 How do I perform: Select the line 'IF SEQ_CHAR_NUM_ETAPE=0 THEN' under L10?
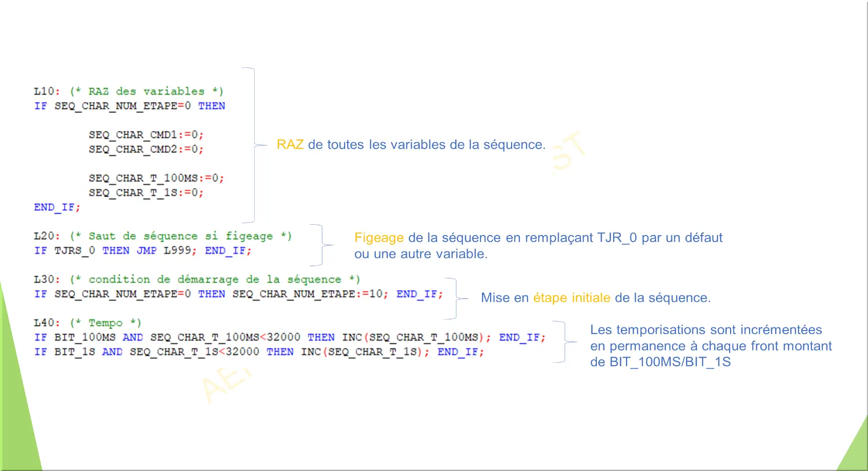(130, 106)
